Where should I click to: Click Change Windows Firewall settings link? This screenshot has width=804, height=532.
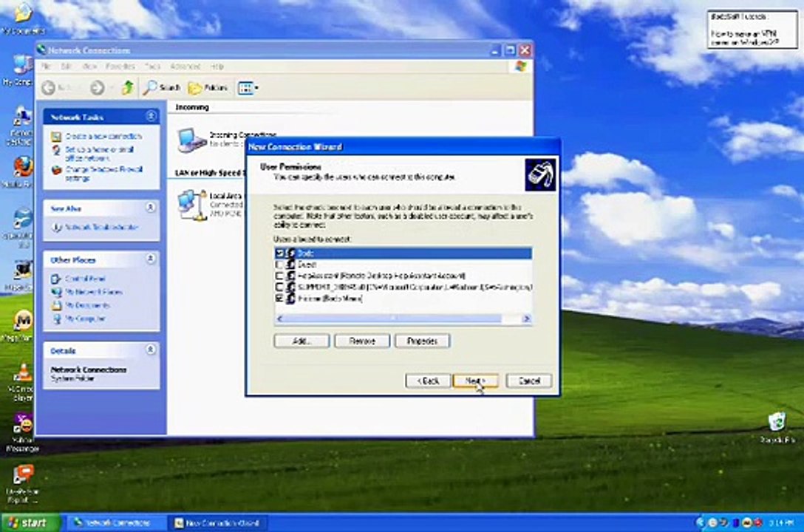tap(103, 173)
